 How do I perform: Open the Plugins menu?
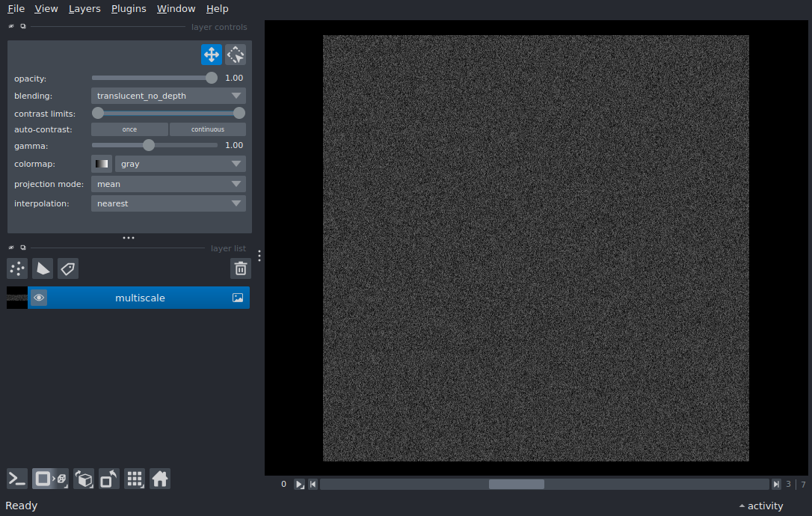pos(129,9)
